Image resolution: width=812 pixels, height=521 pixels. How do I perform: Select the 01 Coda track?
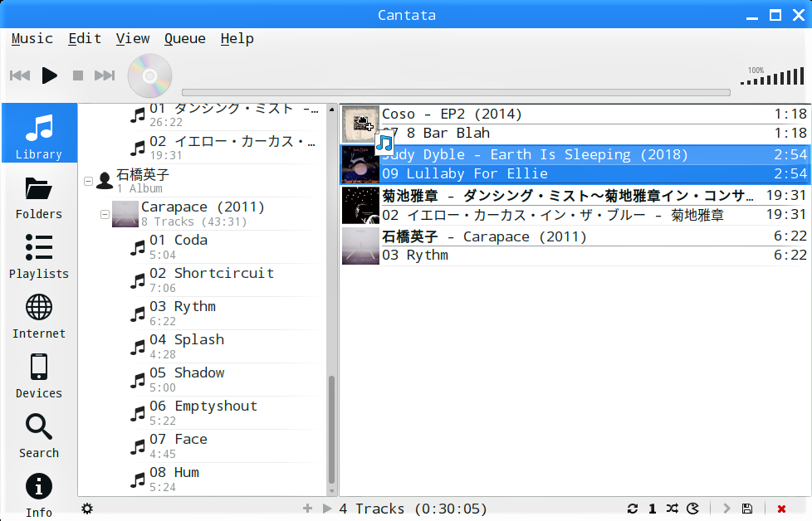[x=225, y=247]
